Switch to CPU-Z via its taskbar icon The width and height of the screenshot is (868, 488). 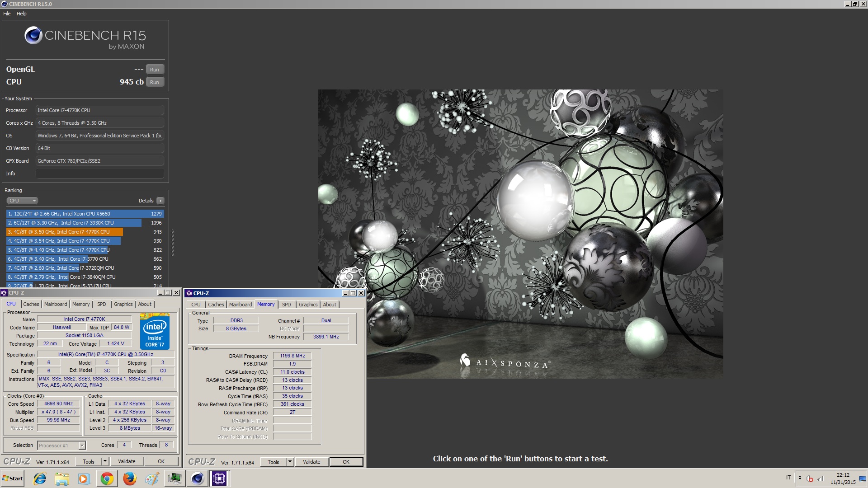[219, 479]
